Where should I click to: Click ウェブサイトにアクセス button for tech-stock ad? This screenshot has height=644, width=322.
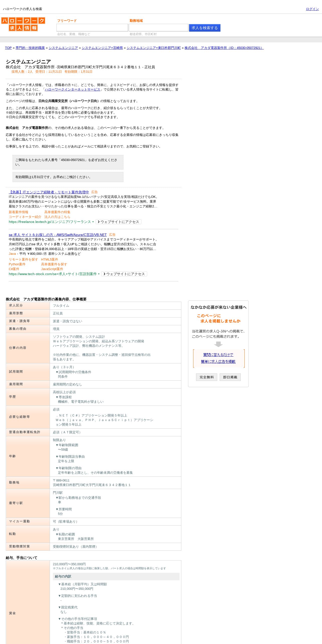pos(124,274)
